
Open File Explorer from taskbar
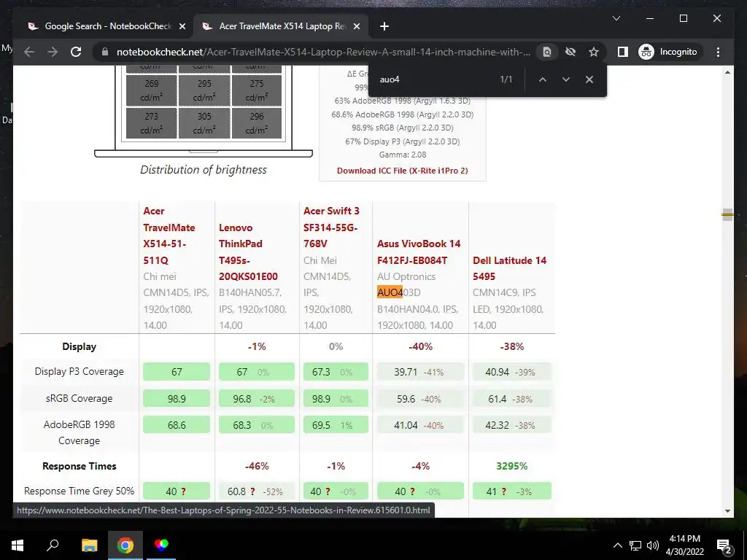(89, 545)
